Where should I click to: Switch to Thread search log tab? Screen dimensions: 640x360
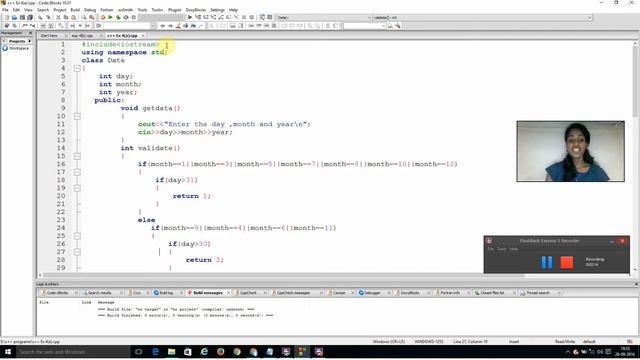tap(538, 293)
